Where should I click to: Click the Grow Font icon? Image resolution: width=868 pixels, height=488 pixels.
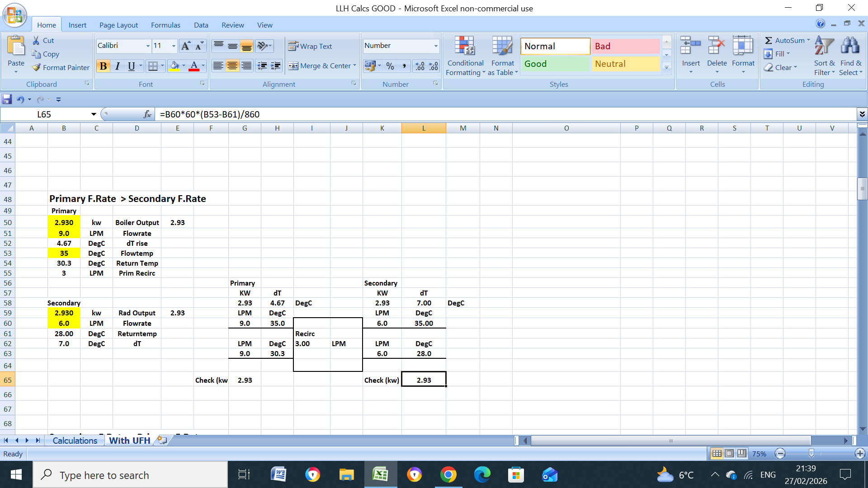click(x=185, y=46)
